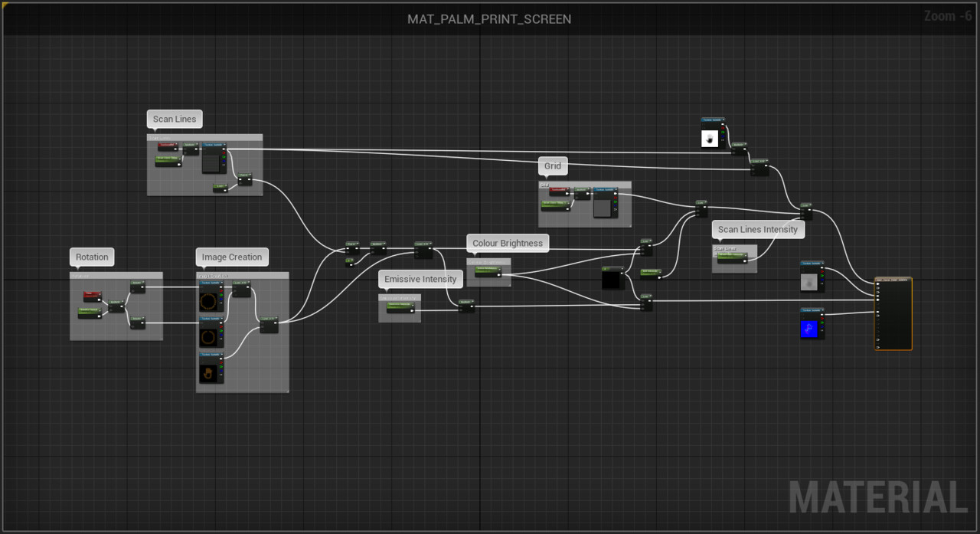
Task: Select the lower rotator node in Rotation box
Action: 138,323
